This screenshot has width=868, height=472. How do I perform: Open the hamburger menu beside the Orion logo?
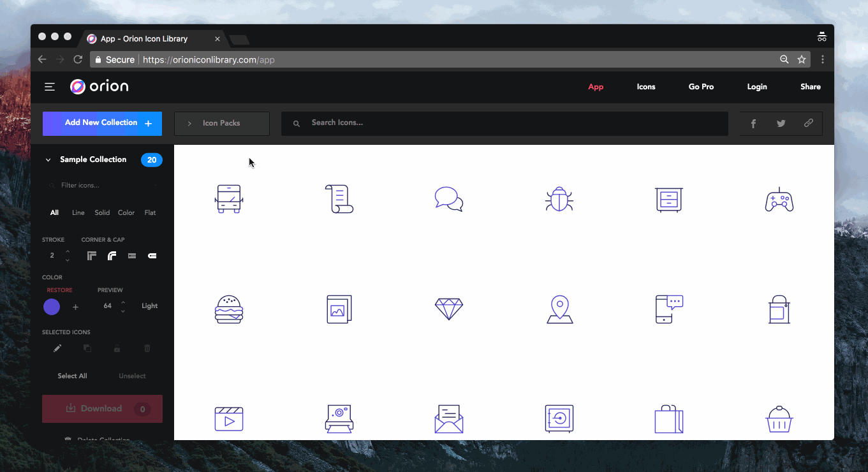pyautogui.click(x=49, y=87)
